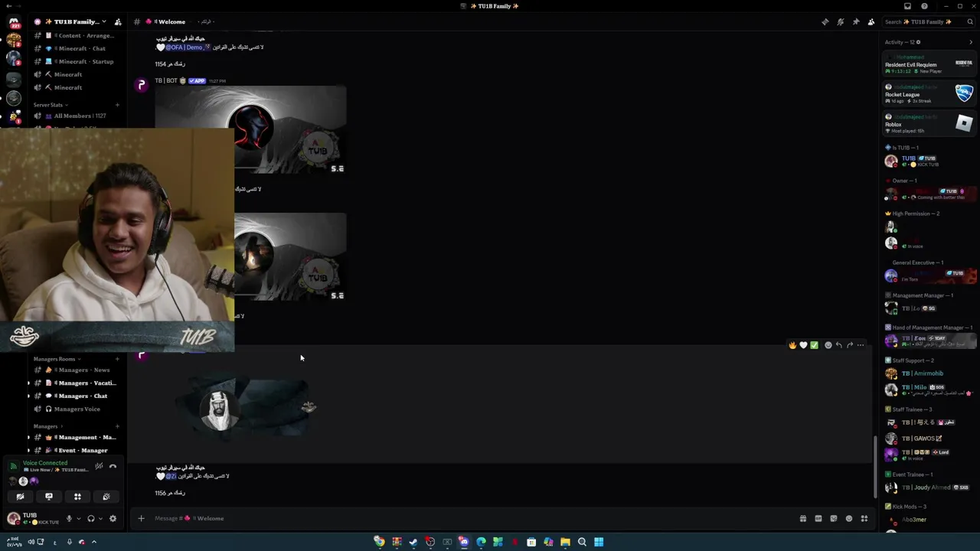Start screen share in voice panel
The height and width of the screenshot is (551, 980).
(49, 497)
